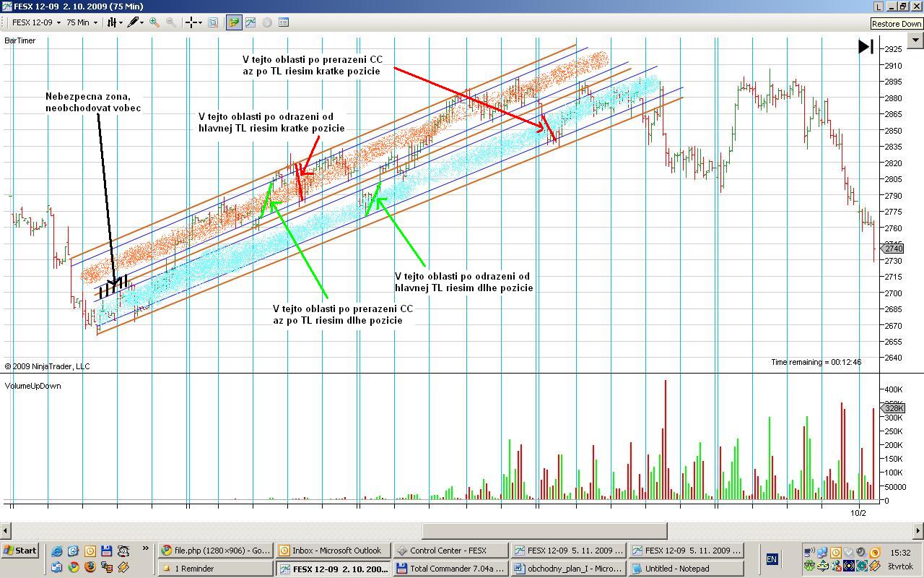Click the EN language bar indicator
This screenshot has height=578, width=924.
[772, 559]
